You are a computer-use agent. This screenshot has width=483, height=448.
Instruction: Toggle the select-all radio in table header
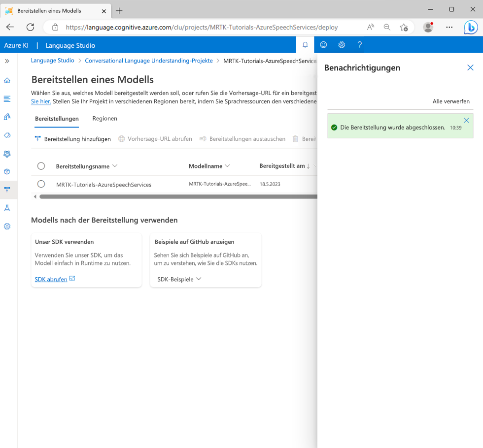click(41, 166)
